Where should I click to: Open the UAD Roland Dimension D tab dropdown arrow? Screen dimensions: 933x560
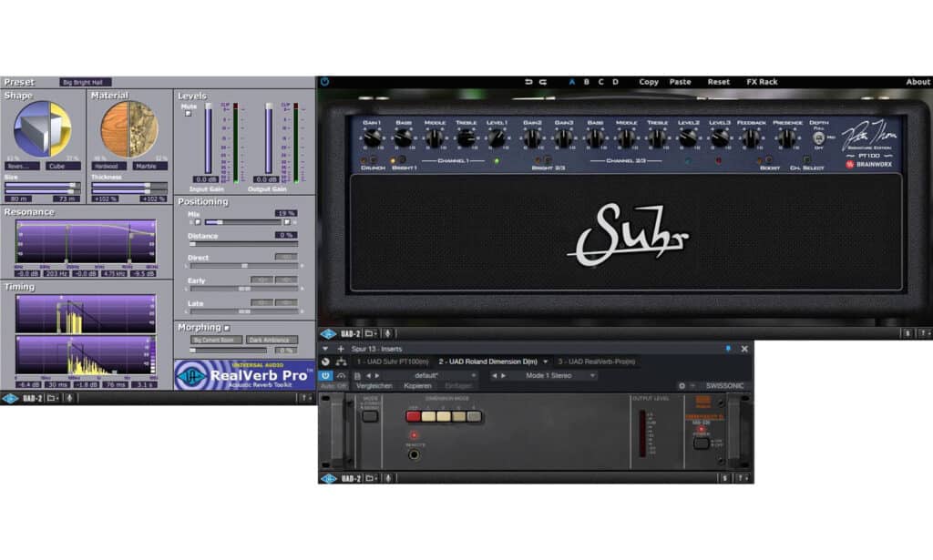(546, 361)
